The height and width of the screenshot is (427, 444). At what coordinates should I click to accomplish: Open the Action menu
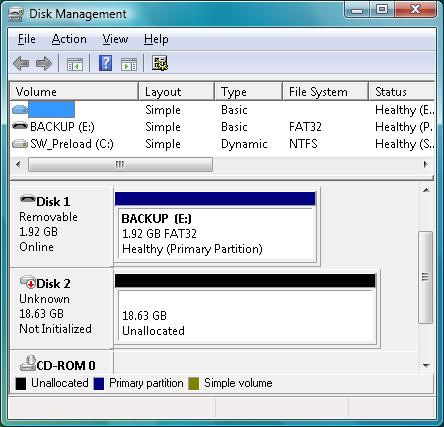click(x=69, y=39)
